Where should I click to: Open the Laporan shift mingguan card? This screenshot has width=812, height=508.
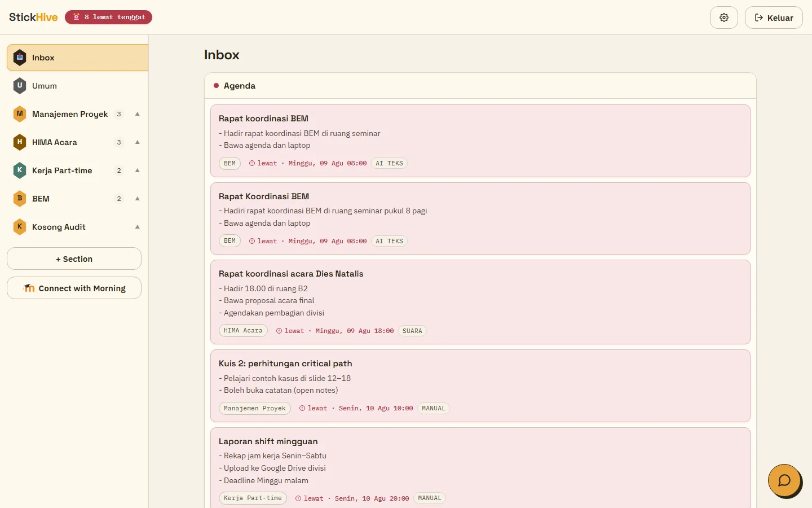pos(480,468)
